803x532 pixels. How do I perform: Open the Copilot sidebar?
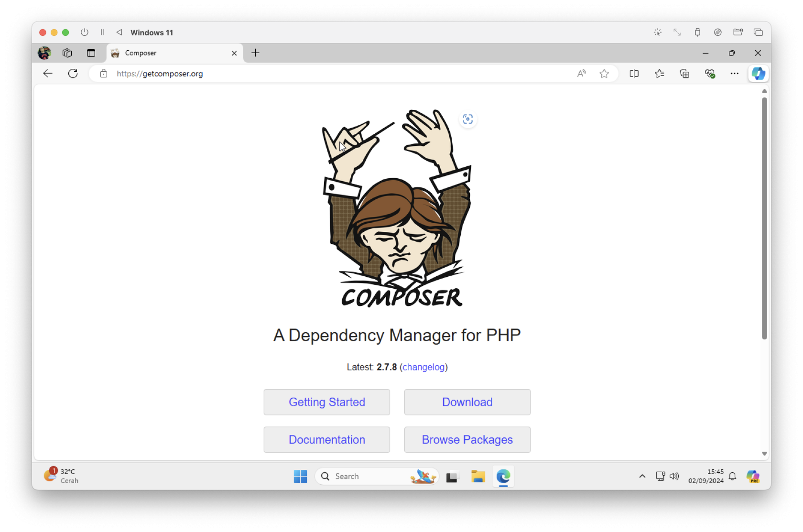click(759, 74)
